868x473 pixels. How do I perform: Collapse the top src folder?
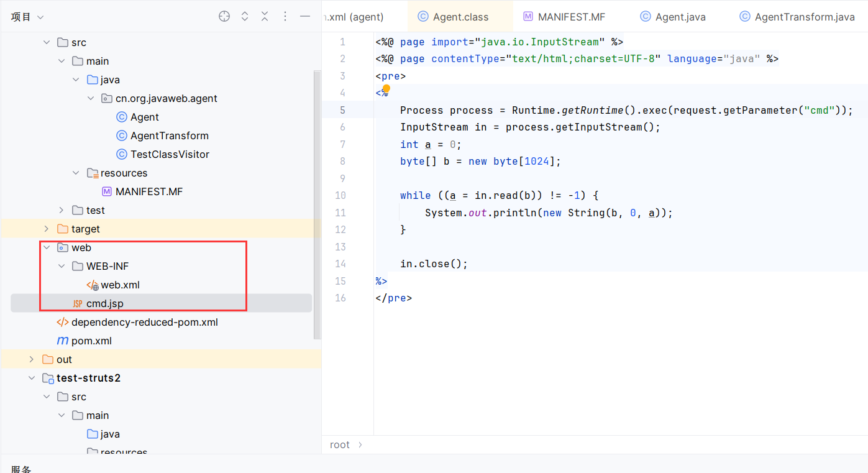[46, 42]
